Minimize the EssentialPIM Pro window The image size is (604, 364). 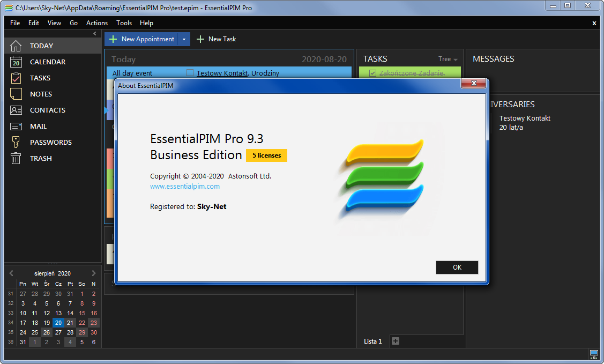click(553, 6)
